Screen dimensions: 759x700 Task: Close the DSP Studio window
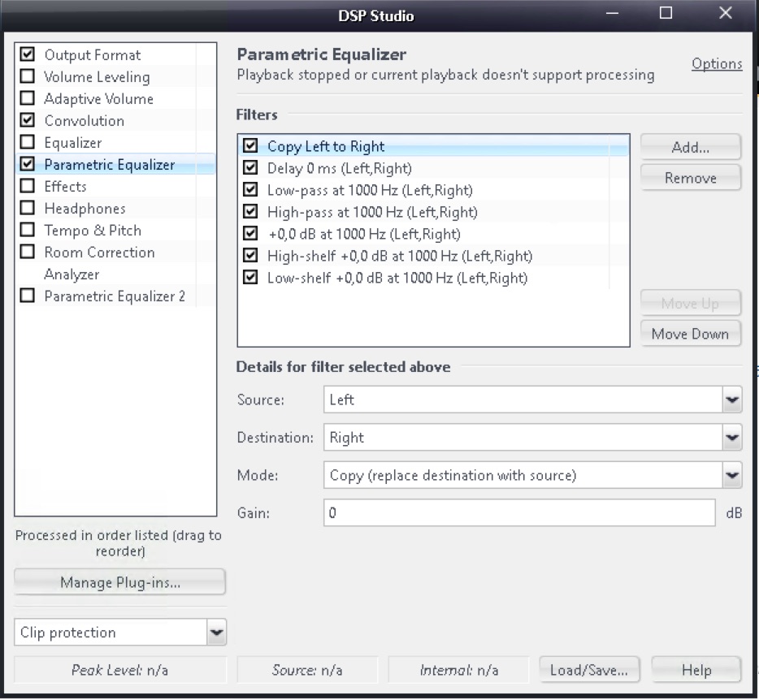[x=725, y=13]
